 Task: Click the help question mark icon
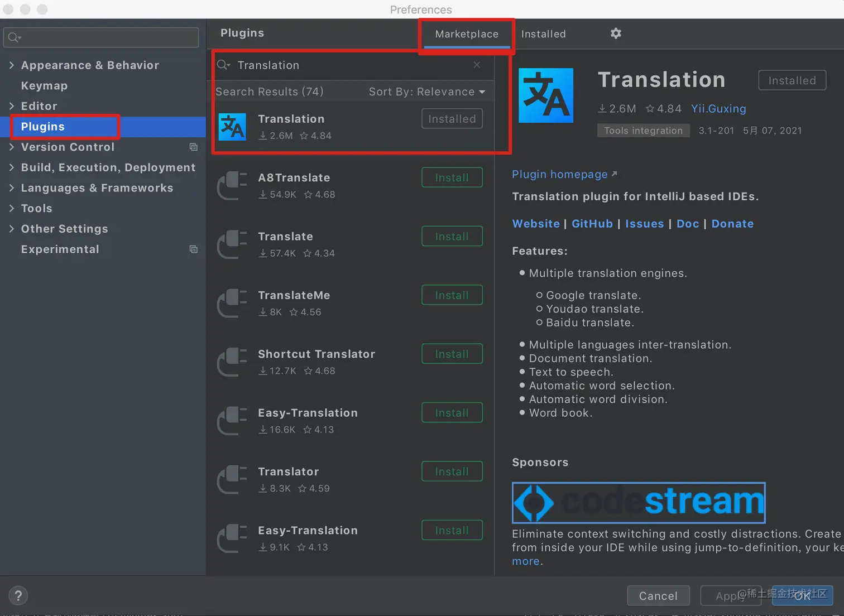(x=18, y=595)
